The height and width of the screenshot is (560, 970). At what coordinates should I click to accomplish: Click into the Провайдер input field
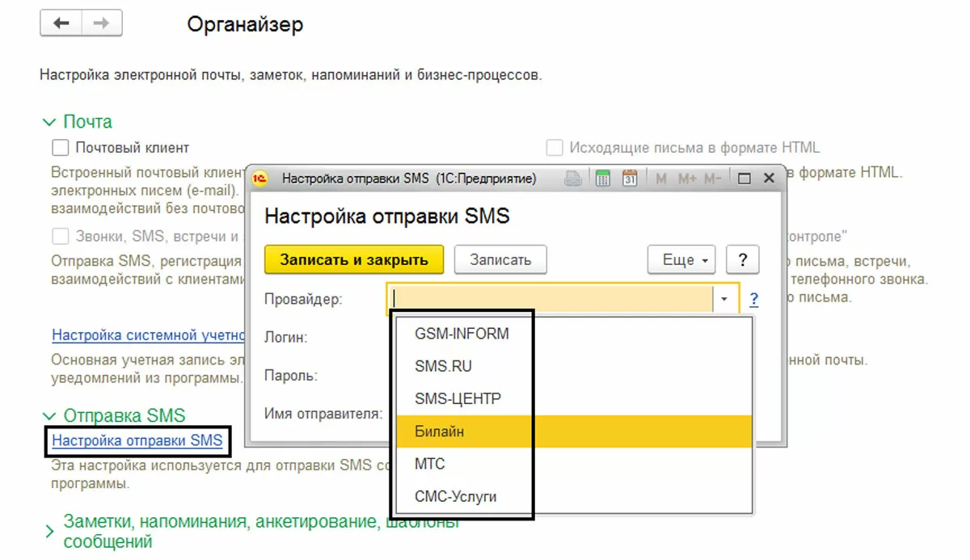point(550,299)
